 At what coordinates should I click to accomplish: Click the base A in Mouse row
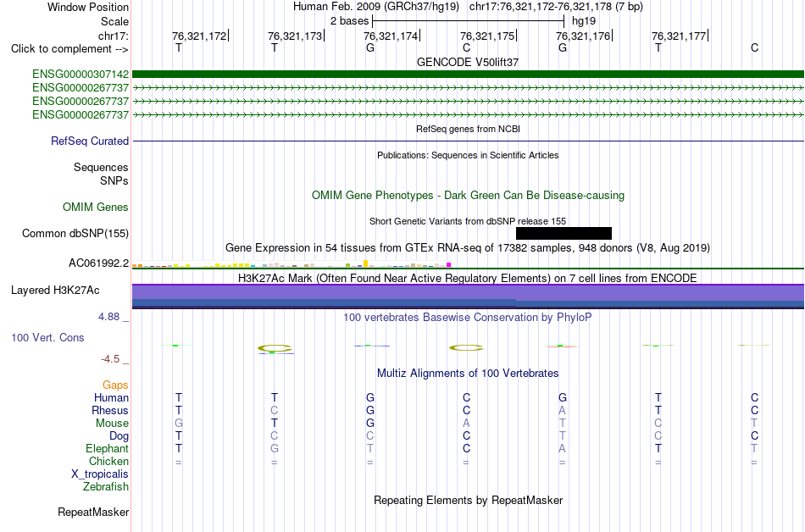[x=466, y=424]
